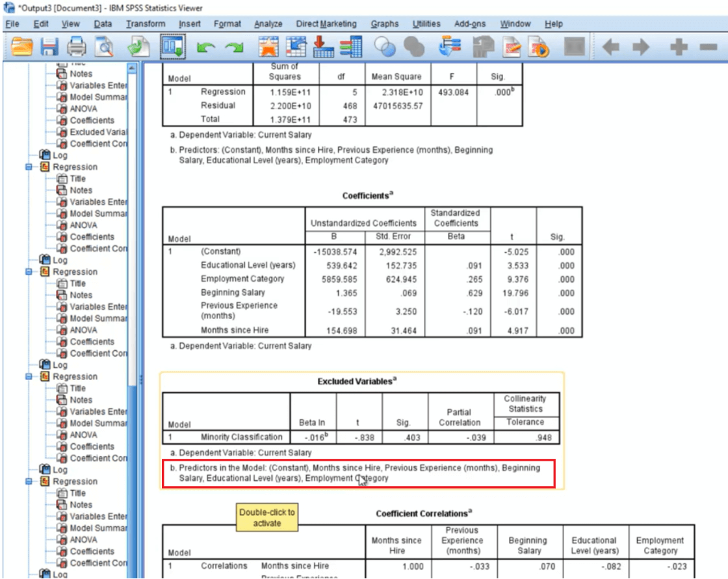Click Employment Category row label in Coefficients table

(242, 279)
